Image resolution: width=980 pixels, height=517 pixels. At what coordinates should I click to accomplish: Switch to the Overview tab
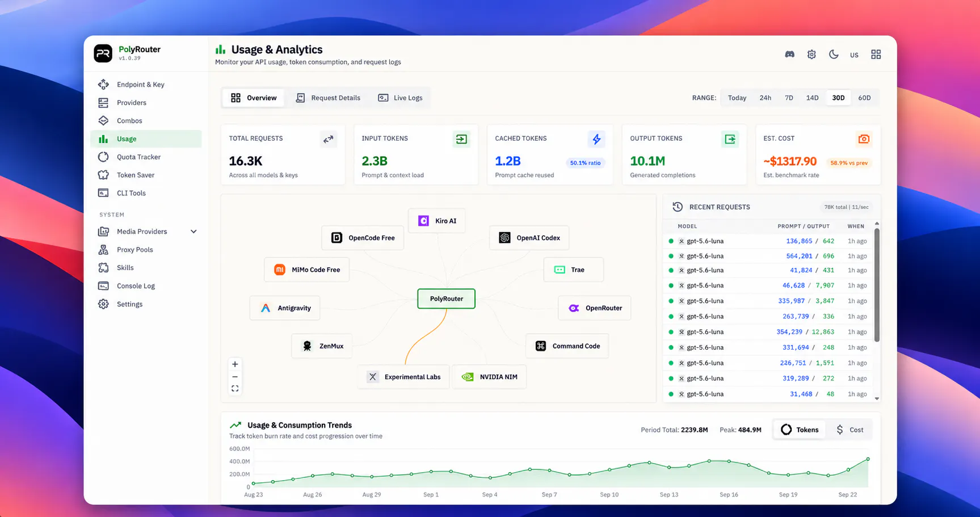point(254,98)
